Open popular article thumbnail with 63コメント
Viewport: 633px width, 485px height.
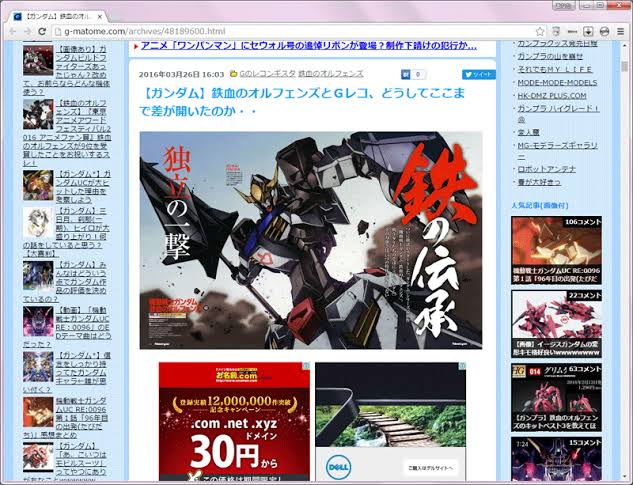pos(556,397)
